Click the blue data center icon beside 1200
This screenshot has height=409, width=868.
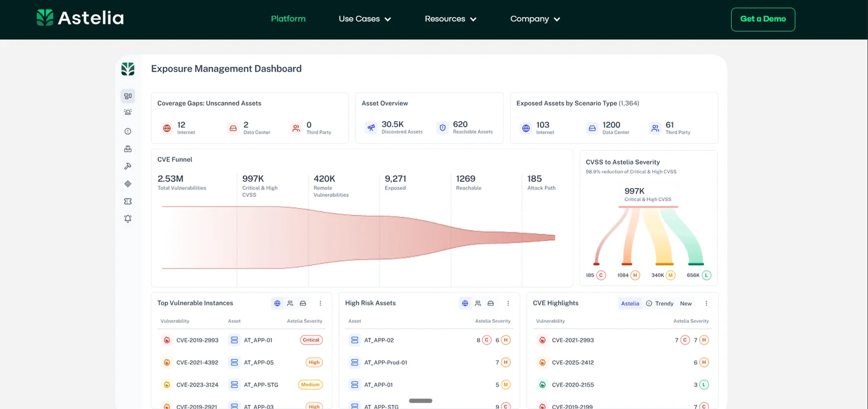[592, 128]
